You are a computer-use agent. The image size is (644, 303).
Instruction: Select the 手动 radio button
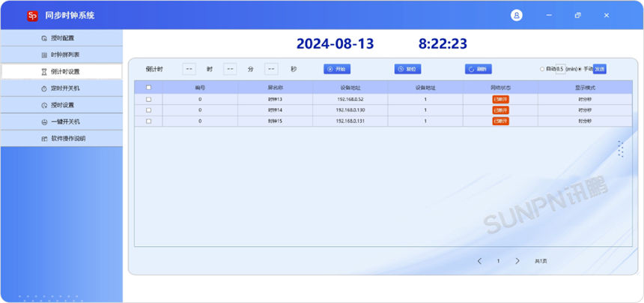(x=580, y=69)
